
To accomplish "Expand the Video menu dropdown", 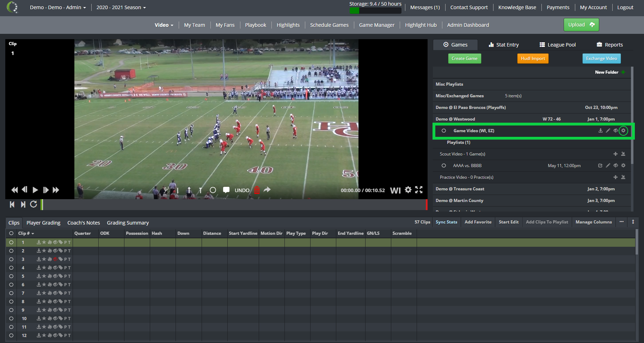I will (164, 25).
